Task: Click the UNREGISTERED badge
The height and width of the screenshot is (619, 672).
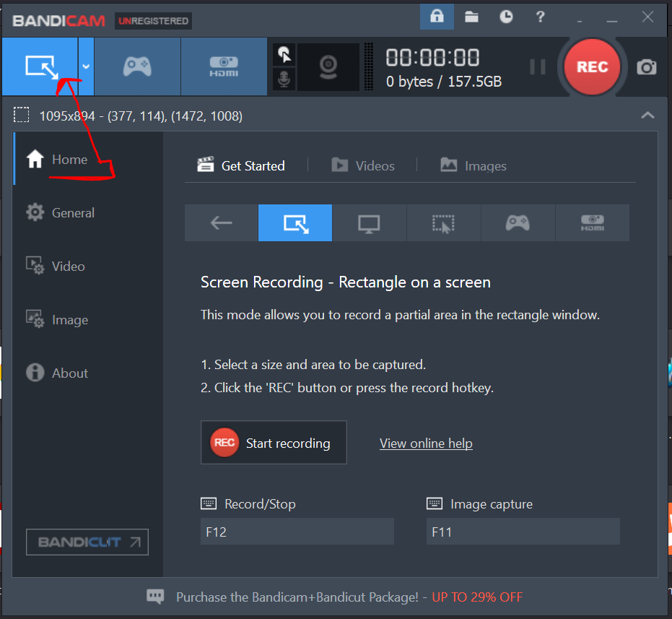Action: pos(153,21)
